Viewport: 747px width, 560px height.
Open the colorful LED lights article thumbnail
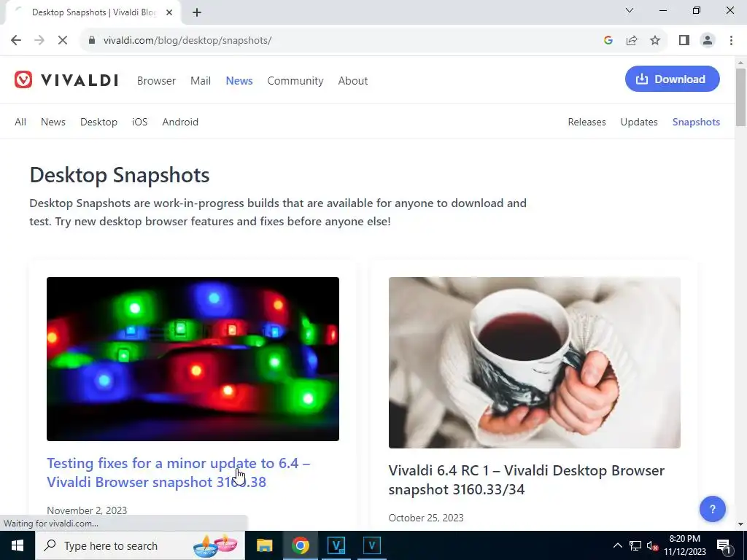tap(193, 359)
